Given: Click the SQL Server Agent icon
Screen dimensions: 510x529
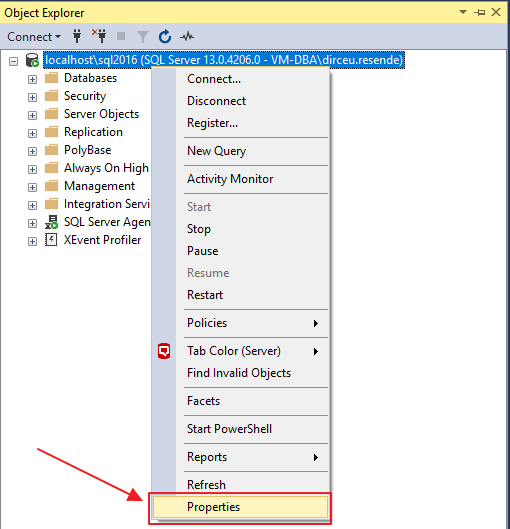Looking at the screenshot, I should (51, 222).
